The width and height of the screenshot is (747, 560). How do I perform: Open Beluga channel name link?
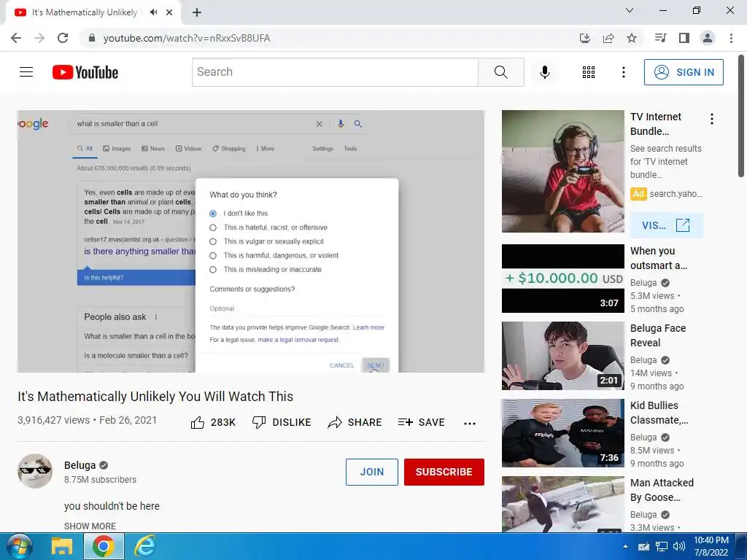pos(80,465)
